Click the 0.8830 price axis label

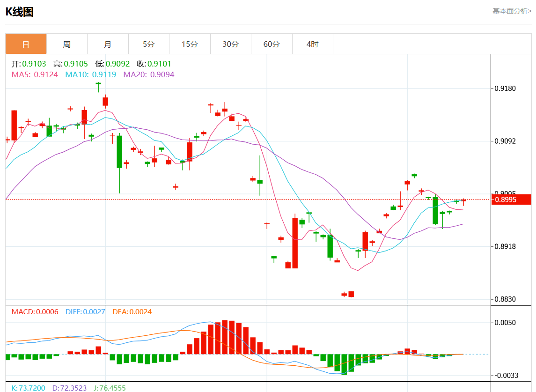pyautogui.click(x=505, y=299)
